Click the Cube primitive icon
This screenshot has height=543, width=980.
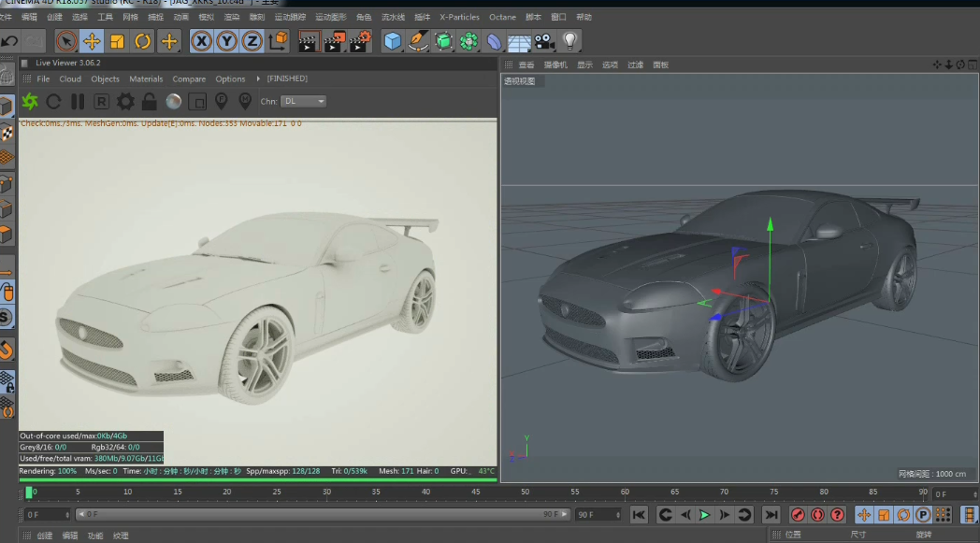(x=393, y=41)
